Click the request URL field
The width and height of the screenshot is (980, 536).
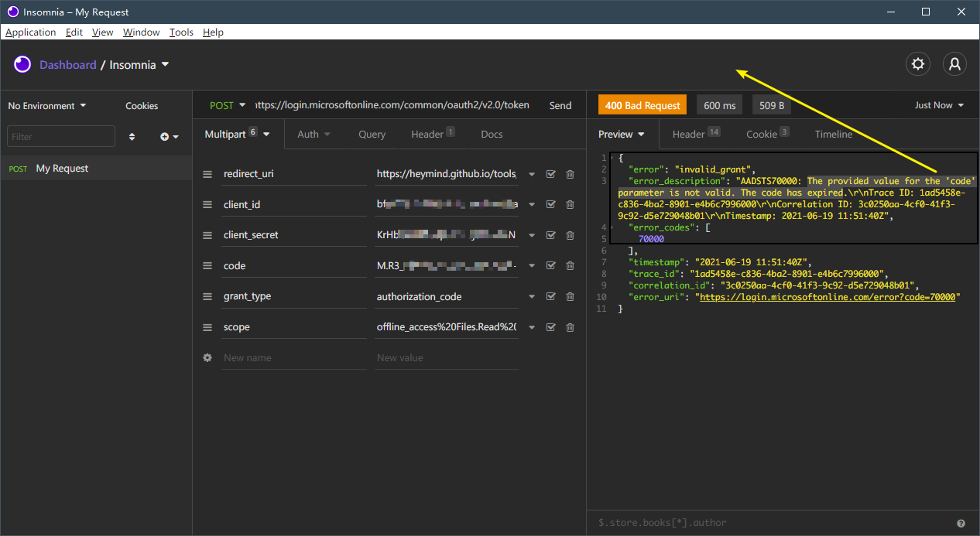(393, 105)
